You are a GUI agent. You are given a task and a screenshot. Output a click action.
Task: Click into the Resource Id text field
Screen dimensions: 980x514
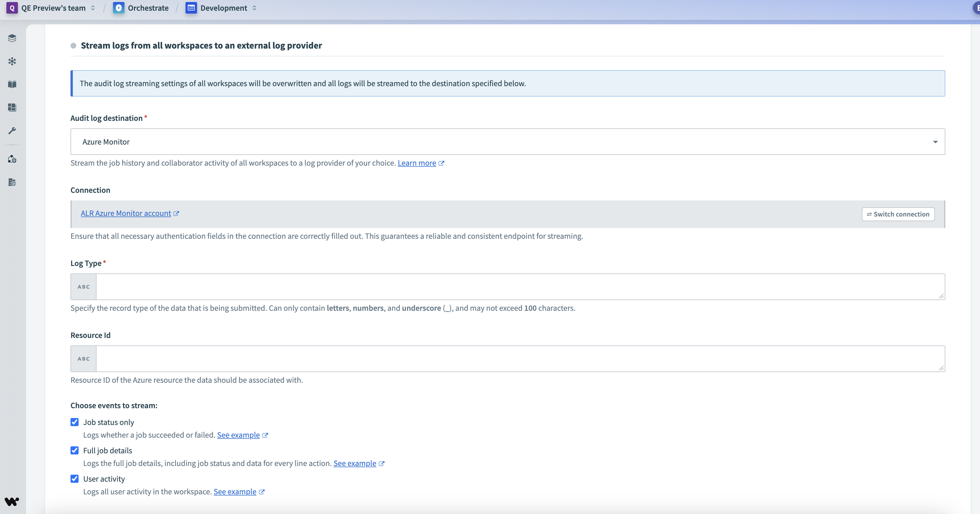click(520, 359)
